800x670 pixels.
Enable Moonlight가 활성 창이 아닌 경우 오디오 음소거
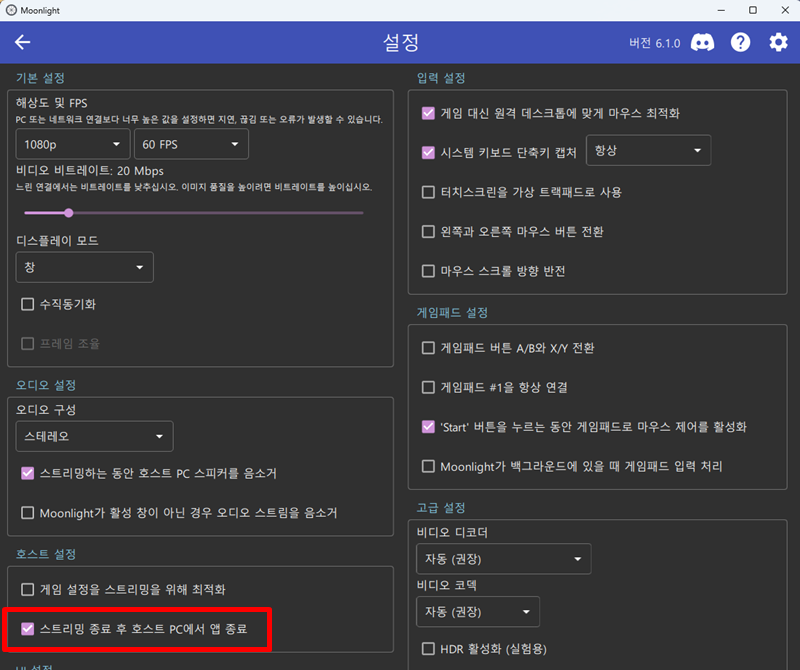pos(28,513)
